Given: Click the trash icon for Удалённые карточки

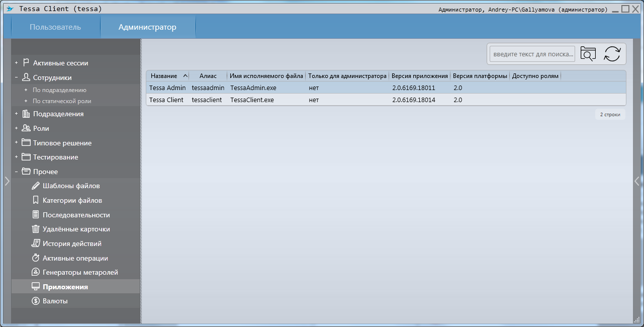Looking at the screenshot, I should pos(36,229).
